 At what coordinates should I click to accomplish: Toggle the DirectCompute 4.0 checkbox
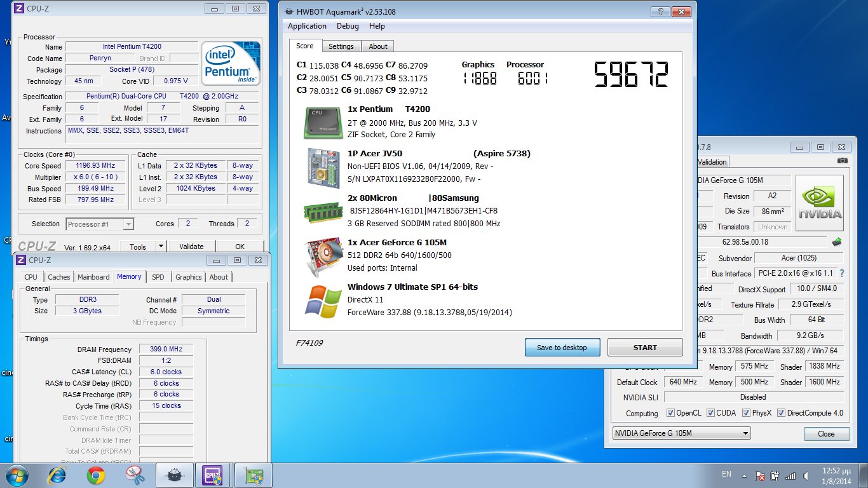tap(781, 413)
